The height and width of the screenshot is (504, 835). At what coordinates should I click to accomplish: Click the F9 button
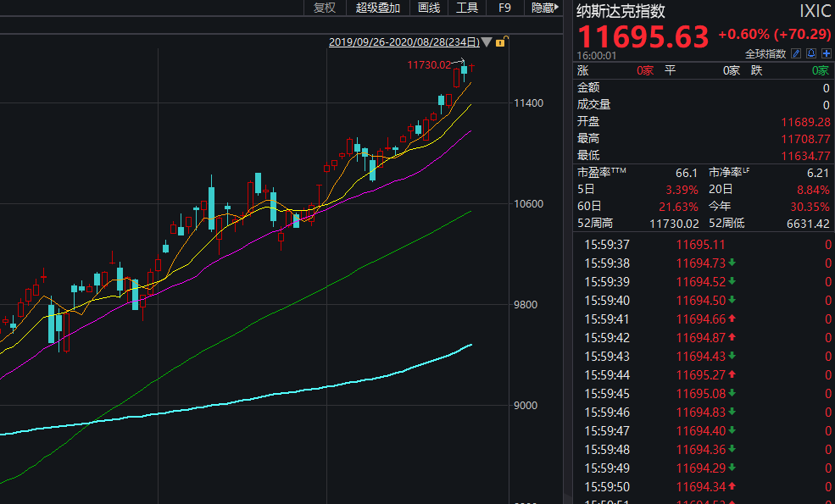[505, 8]
